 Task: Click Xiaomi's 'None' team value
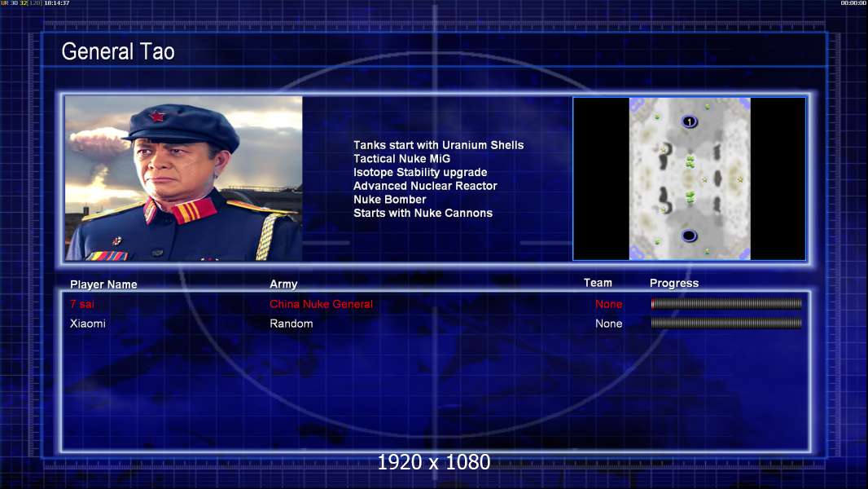[x=608, y=324]
